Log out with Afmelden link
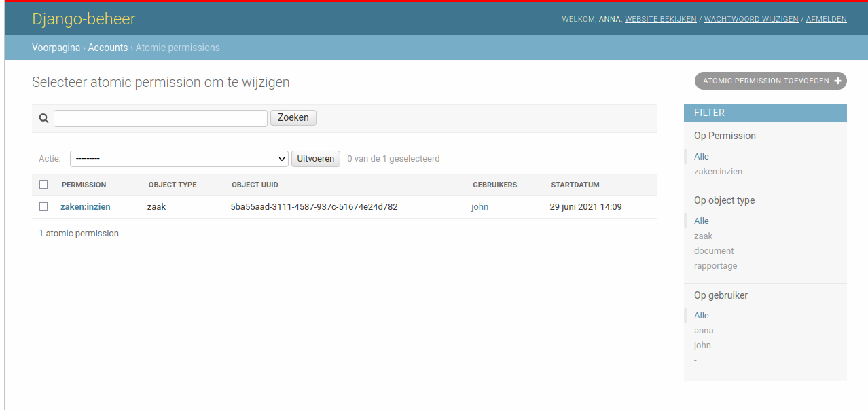Image resolution: width=868 pixels, height=410 pixels. (827, 19)
